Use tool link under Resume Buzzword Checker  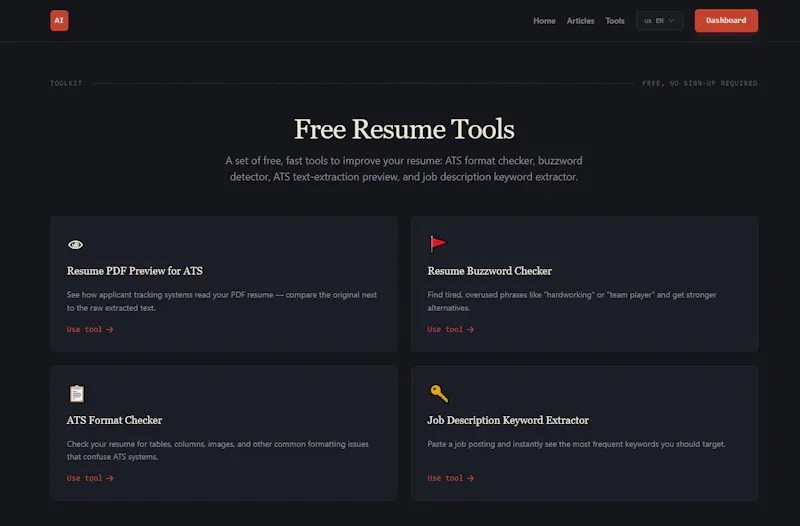[x=451, y=330]
